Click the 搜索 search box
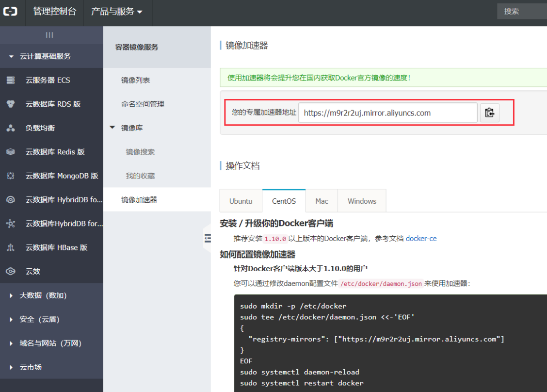 tap(522, 12)
